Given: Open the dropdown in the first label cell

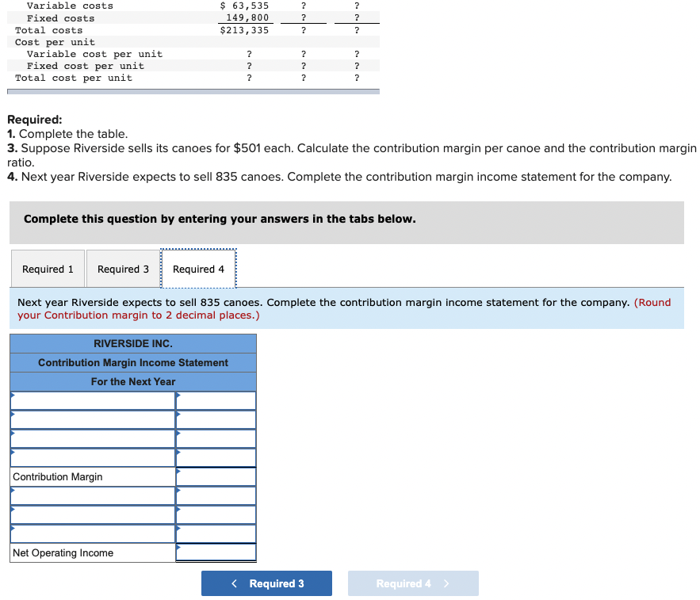Looking at the screenshot, I should [x=91, y=400].
